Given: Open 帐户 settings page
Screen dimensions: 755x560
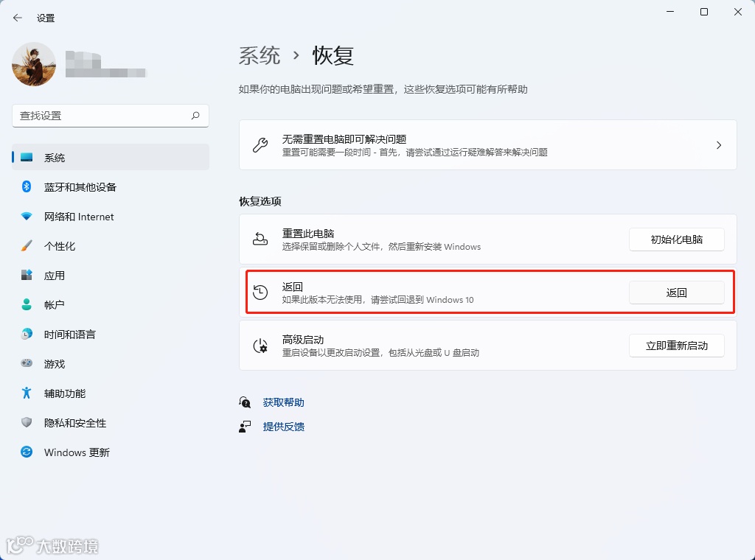Looking at the screenshot, I should (x=111, y=304).
